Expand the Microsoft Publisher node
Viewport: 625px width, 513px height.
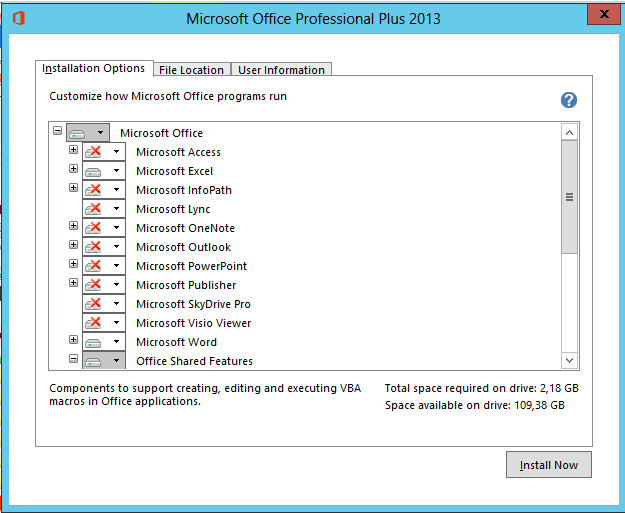click(x=73, y=283)
